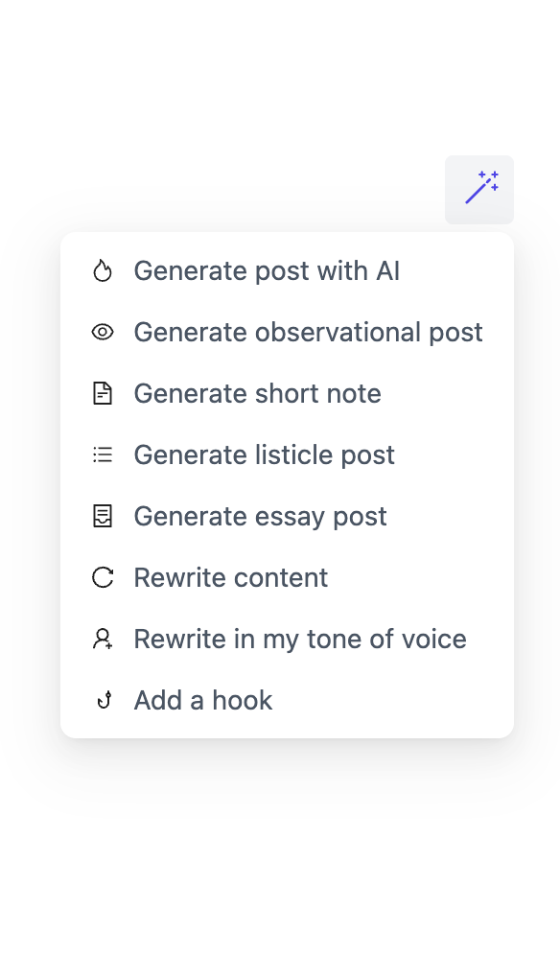Select Generate observational post
The image size is (560, 955).
308,332
